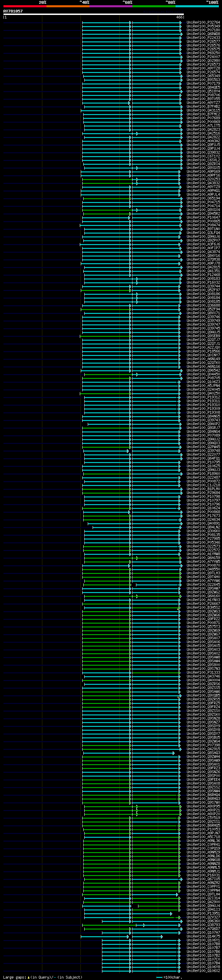Select hit UniRef100_P05349
This screenshot has width=222, height=980.
pos(203,26)
